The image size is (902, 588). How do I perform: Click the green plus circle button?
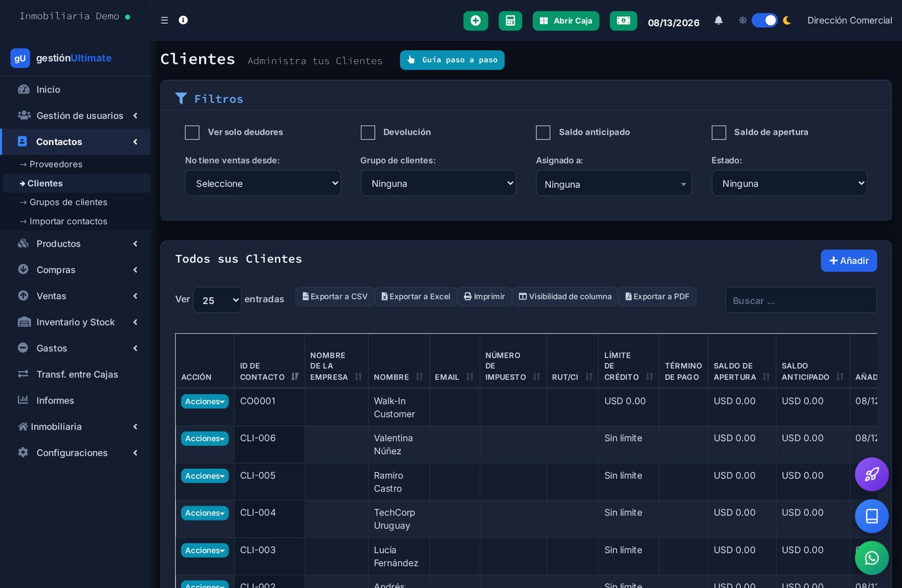tap(475, 21)
